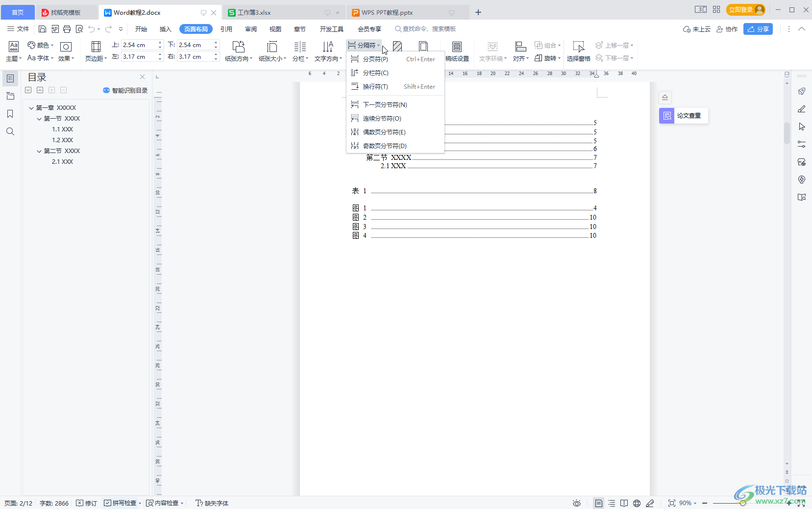Switch to page view mode in status bar
The height and width of the screenshot is (509, 812).
coord(598,503)
